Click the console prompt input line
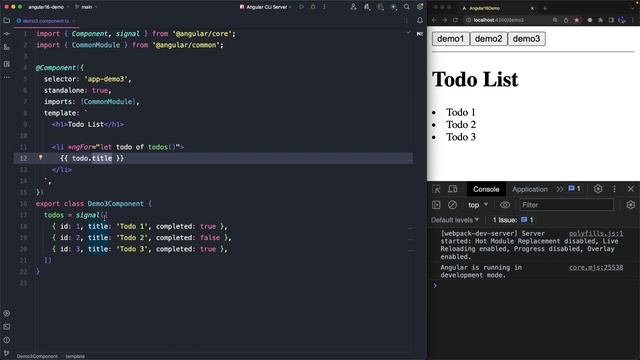Image resolution: width=640 pixels, height=360 pixels. click(533, 286)
